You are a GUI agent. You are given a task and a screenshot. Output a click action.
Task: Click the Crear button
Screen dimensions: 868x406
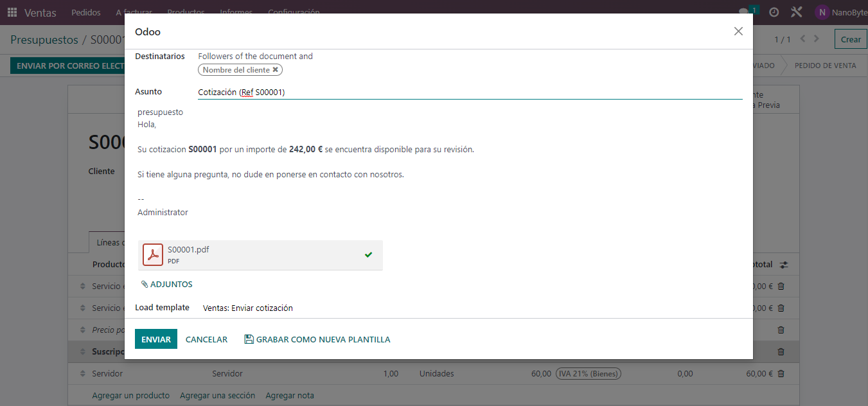[851, 39]
